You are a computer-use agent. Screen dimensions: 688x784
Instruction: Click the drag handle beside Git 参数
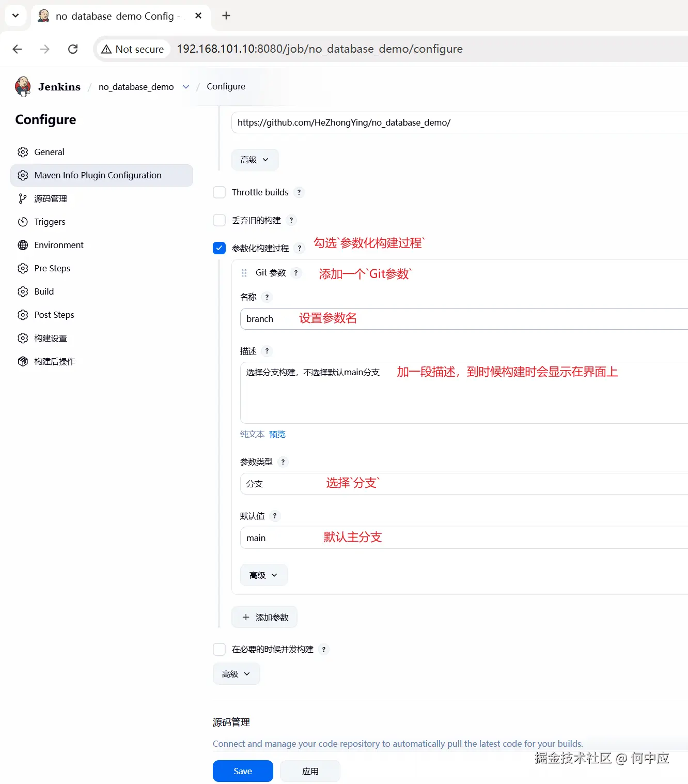(243, 273)
